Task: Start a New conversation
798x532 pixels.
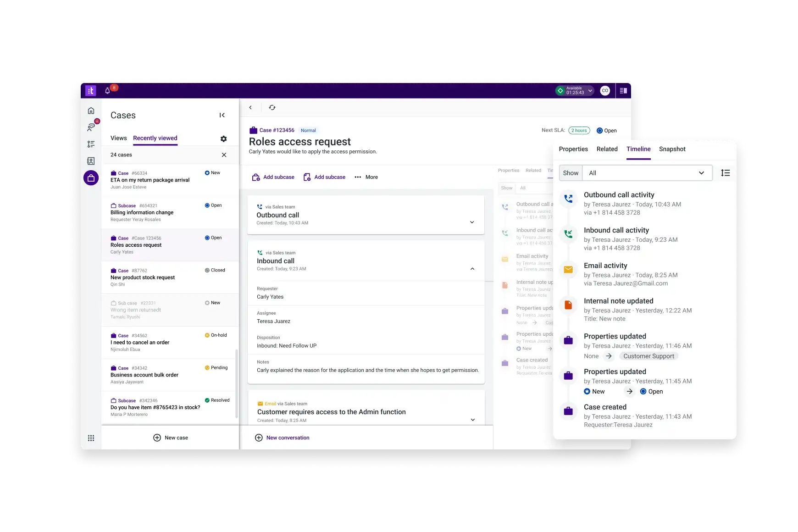Action: 282,438
